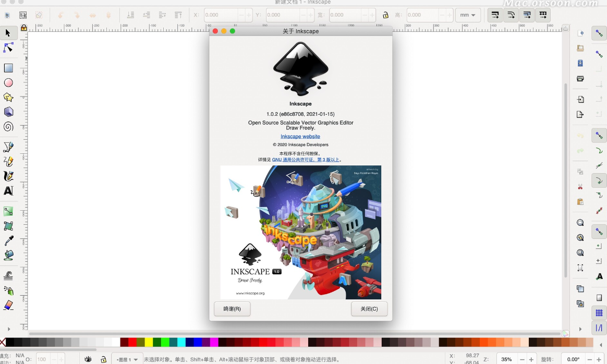This screenshot has width=607, height=364.
Task: Select the Selector arrow tool
Action: (x=8, y=33)
